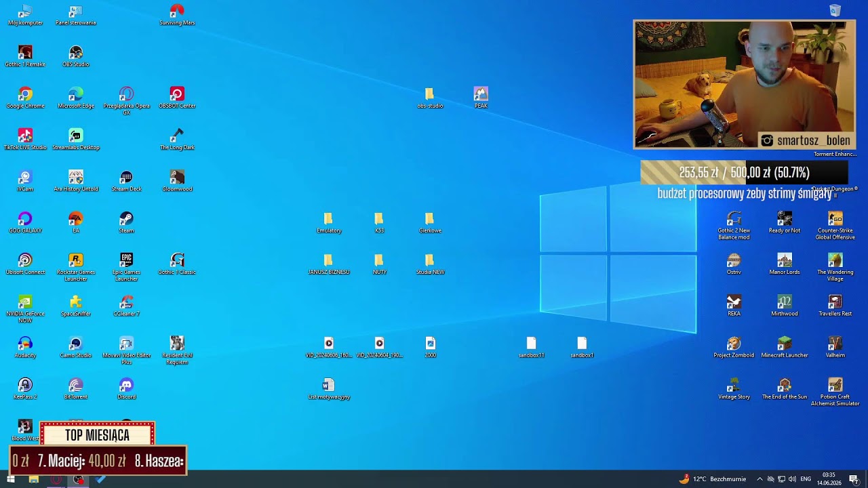Select the List motywacyjny Word document
Screen dimensions: 868x488
329,388
